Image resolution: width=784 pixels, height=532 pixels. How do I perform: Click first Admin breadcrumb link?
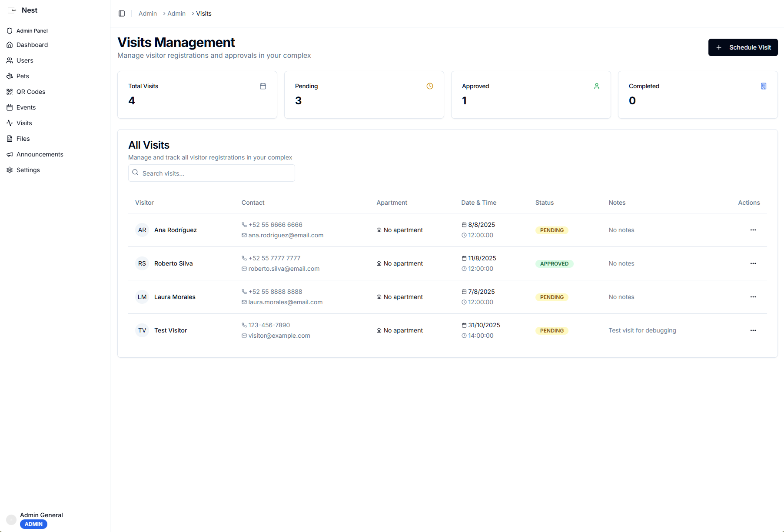(148, 13)
